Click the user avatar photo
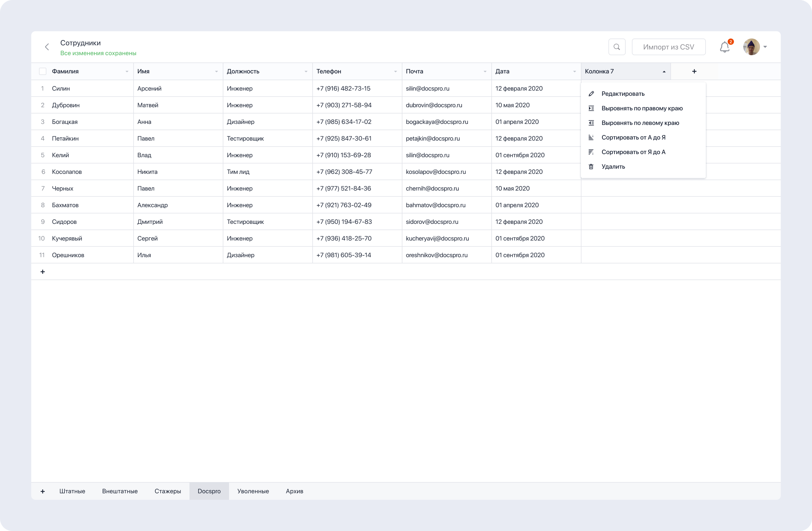Image resolution: width=812 pixels, height=531 pixels. point(751,47)
